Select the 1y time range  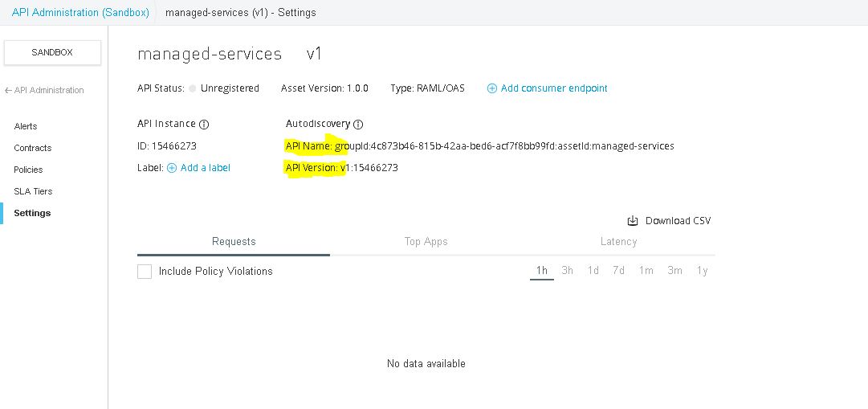click(x=703, y=271)
